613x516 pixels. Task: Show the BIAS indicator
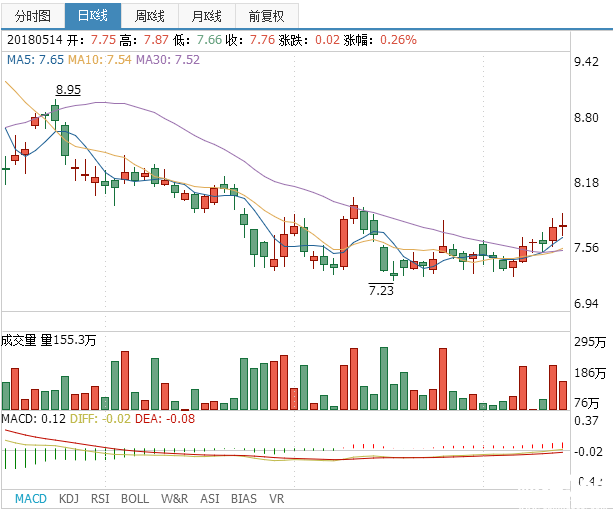click(x=244, y=499)
